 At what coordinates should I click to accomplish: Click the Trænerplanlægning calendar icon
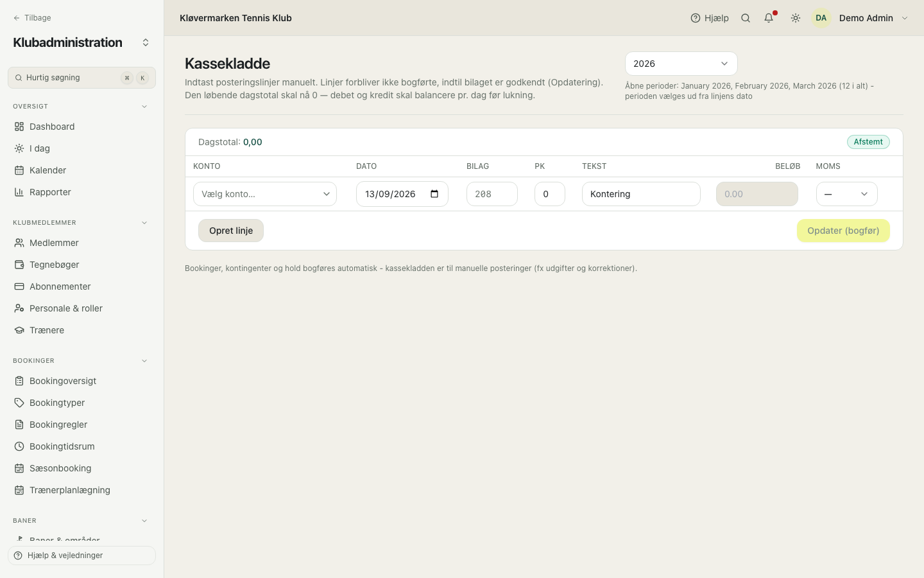click(19, 490)
